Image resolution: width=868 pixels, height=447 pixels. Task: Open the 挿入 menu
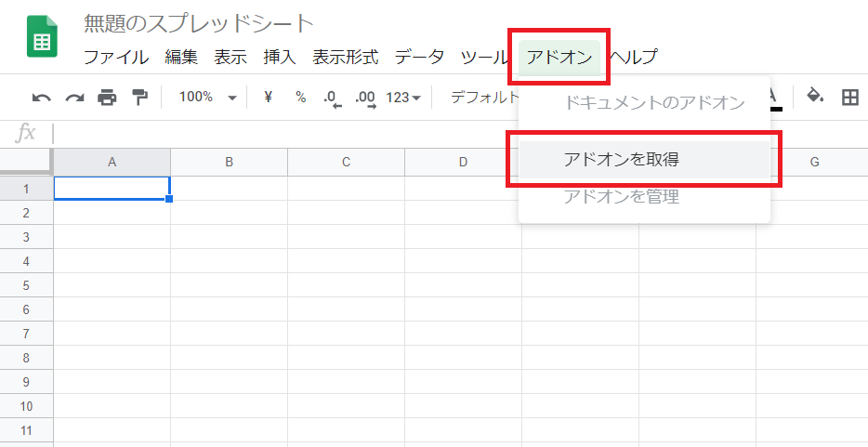280,57
